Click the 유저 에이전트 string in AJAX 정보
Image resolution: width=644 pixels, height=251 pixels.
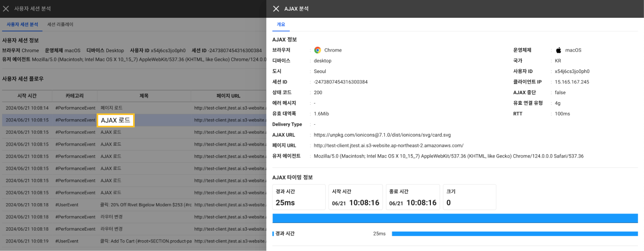[x=449, y=156]
